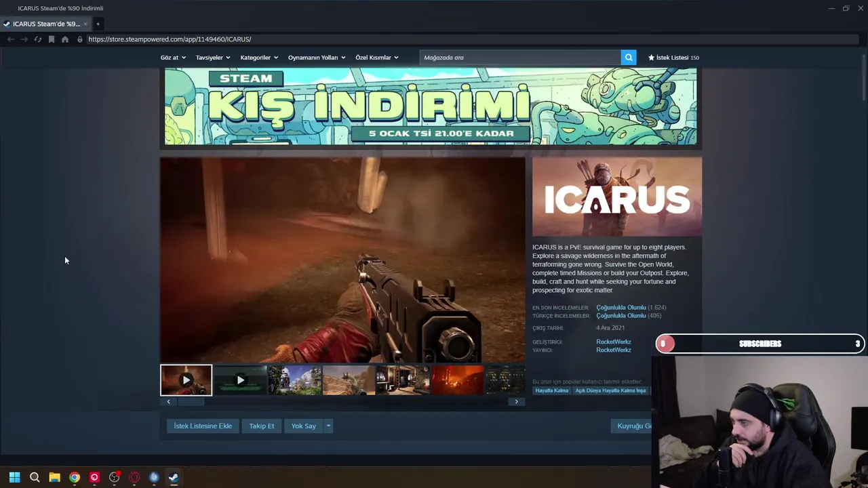Select the fire scene screenshot thumbnail
868x488 pixels.
coord(457,380)
